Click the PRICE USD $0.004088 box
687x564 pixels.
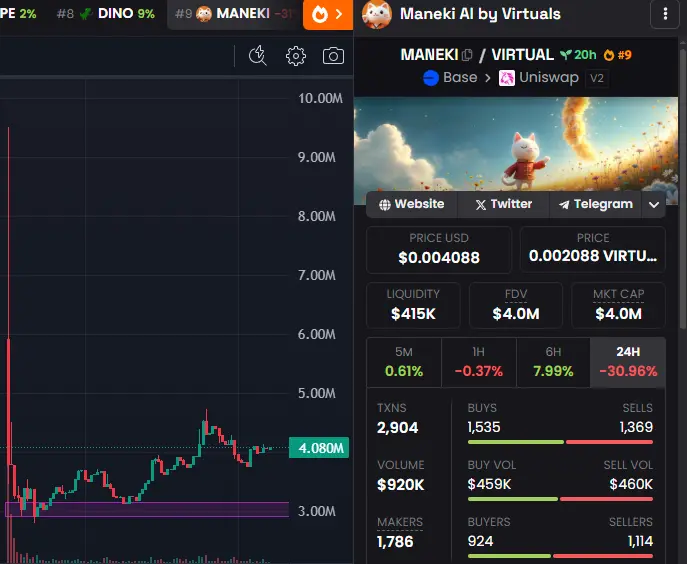[x=439, y=249]
